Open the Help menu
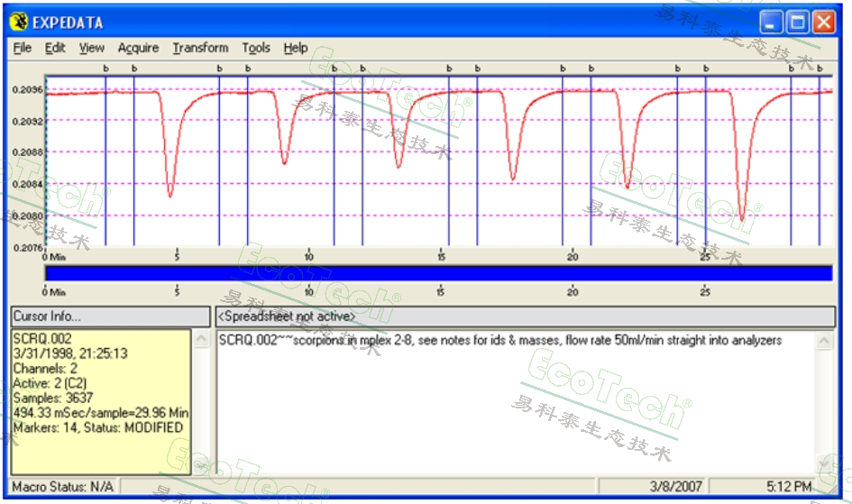This screenshot has width=852, height=504. click(x=295, y=48)
